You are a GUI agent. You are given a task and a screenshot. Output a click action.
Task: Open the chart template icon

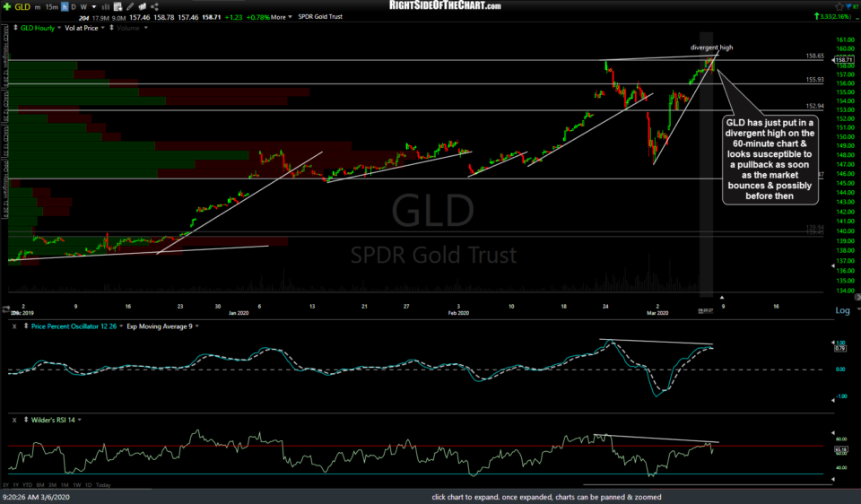[118, 7]
